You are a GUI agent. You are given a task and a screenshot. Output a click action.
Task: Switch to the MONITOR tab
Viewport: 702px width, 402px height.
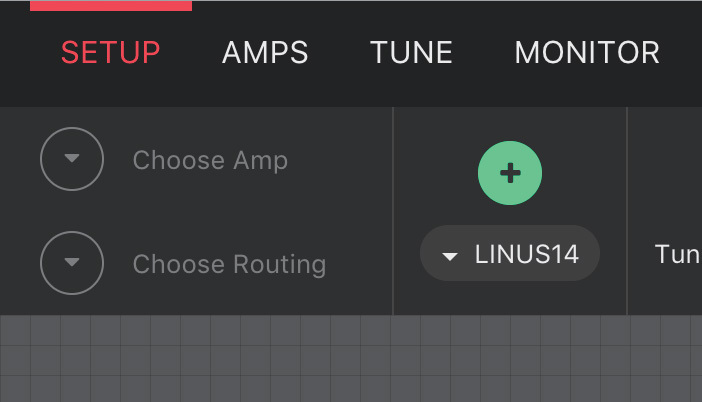pos(587,52)
